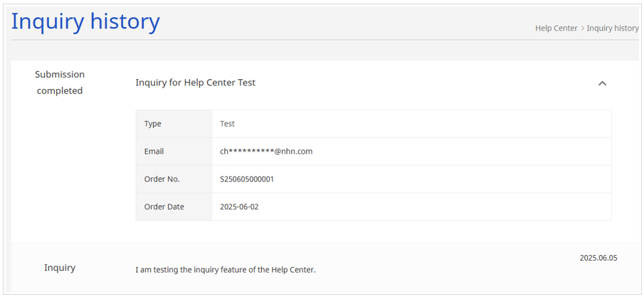Click the breadcrumb separator arrow
This screenshot has height=297, width=644.
tap(582, 28)
